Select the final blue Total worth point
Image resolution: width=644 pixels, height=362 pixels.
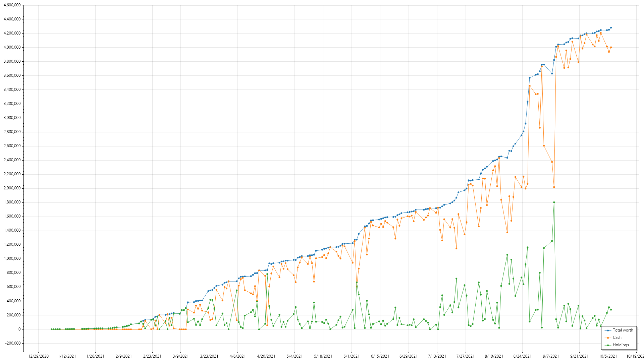[611, 28]
